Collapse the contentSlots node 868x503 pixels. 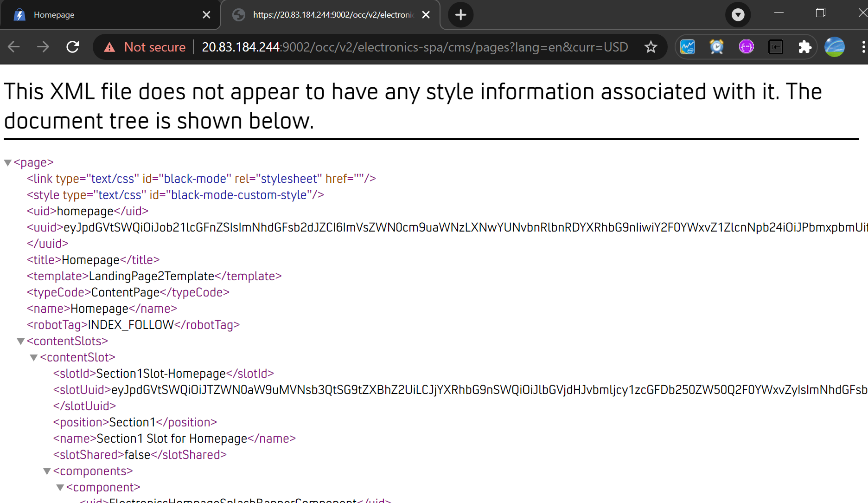pyautogui.click(x=21, y=342)
